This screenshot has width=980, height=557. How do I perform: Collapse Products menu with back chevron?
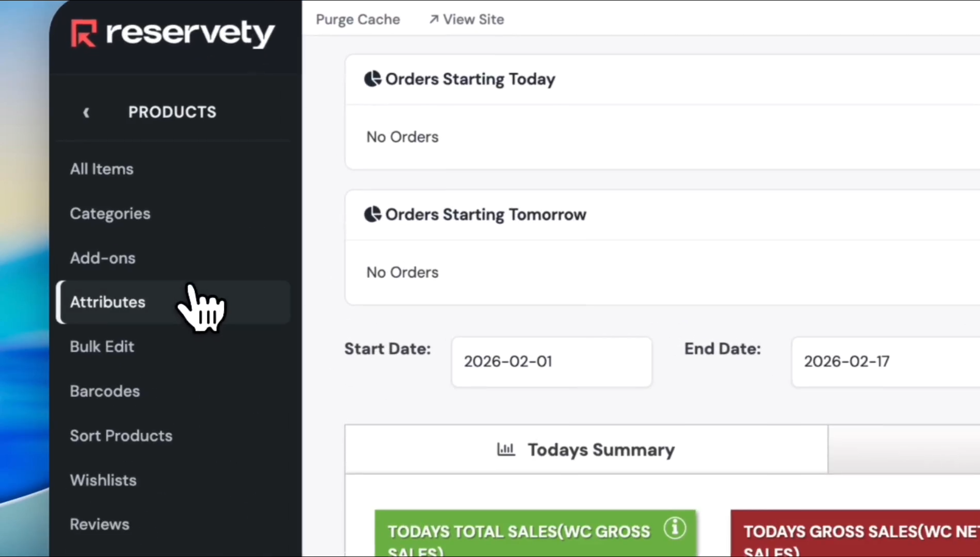point(86,112)
